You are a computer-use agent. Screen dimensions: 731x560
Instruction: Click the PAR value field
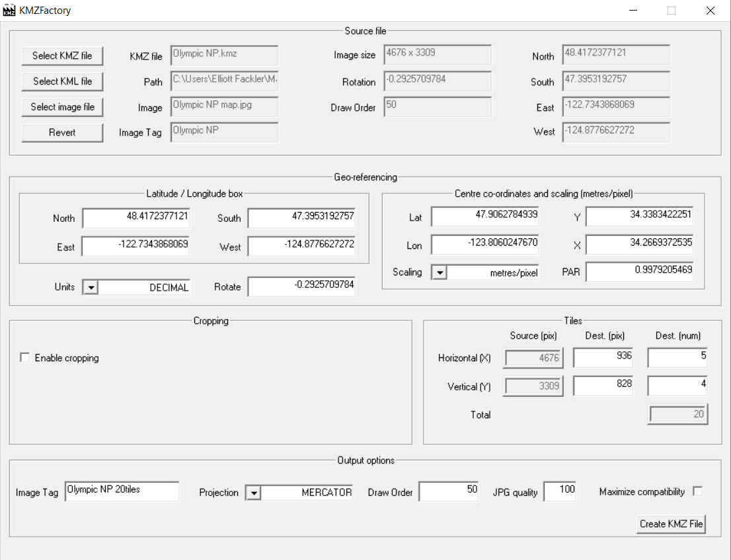639,271
